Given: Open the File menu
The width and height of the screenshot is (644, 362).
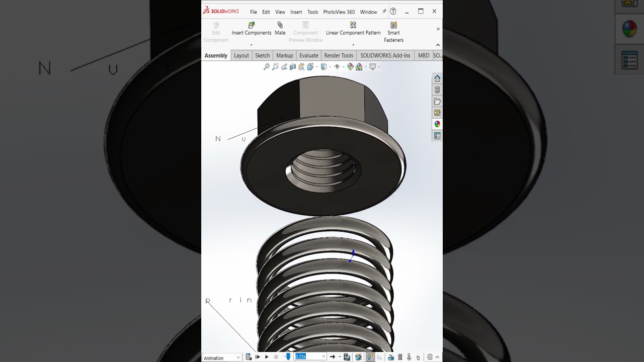Looking at the screenshot, I should click(254, 12).
